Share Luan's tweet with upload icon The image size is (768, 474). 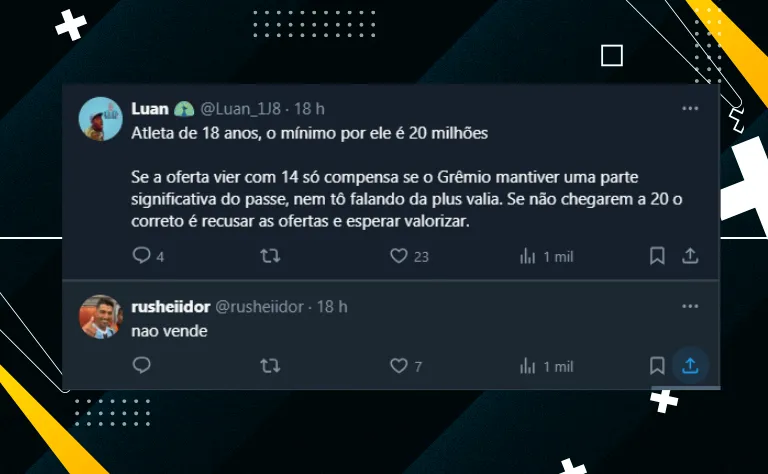690,256
